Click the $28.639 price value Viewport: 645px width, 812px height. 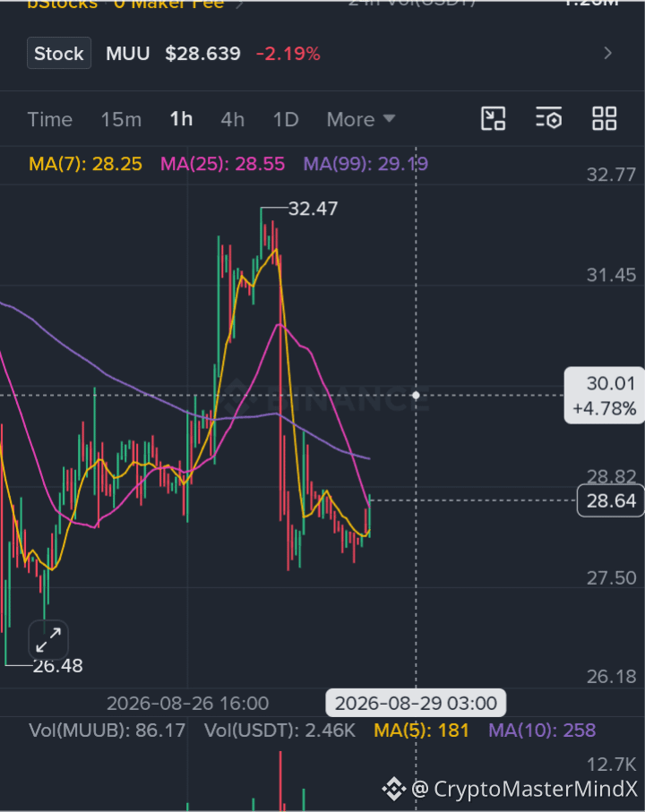click(x=202, y=54)
